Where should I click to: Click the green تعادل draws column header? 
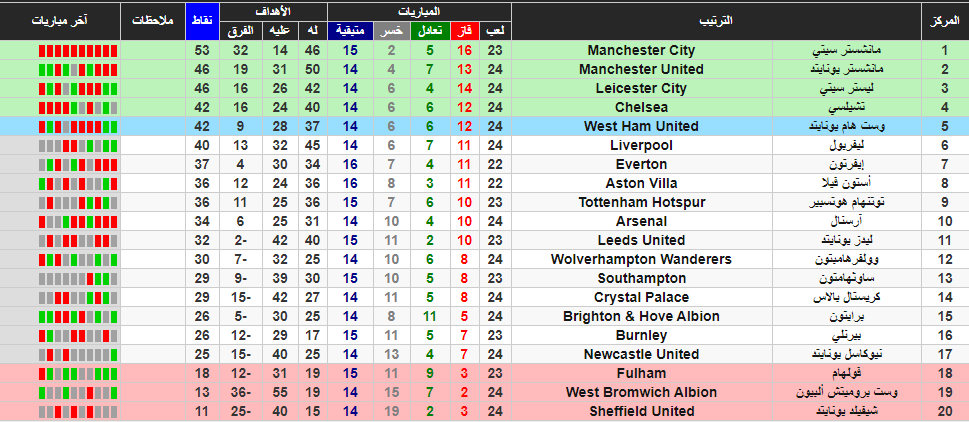coord(430,31)
